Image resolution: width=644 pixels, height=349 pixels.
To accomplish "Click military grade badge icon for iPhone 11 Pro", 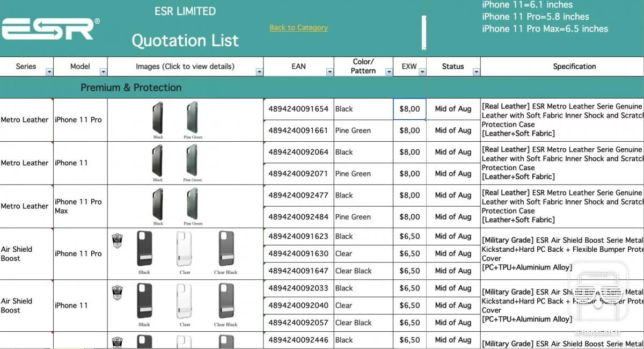I will coord(117,240).
